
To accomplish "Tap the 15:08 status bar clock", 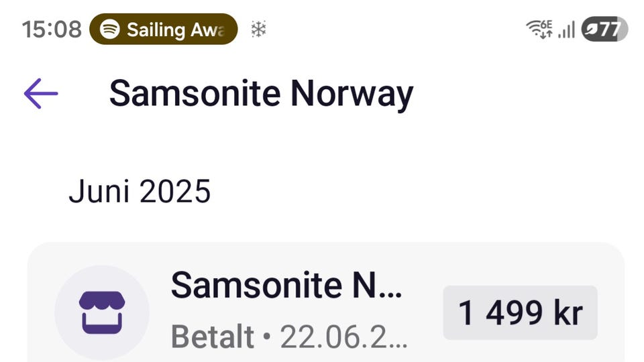I will tap(52, 29).
